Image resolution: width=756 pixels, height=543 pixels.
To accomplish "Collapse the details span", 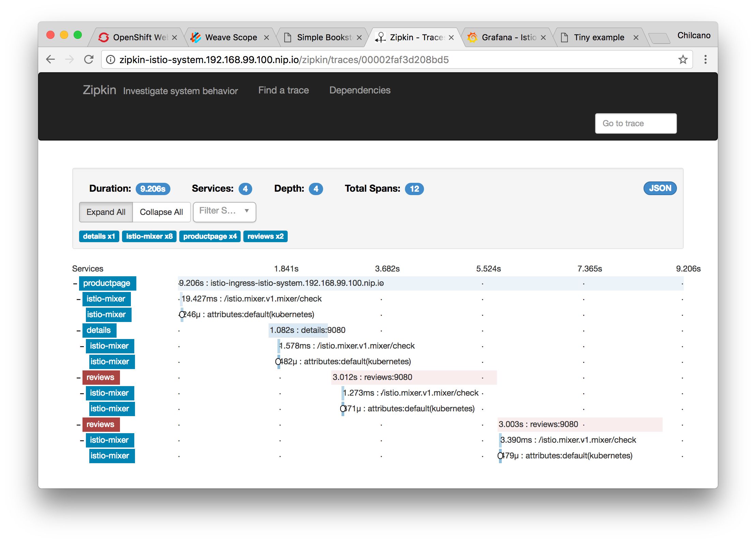I will [x=79, y=331].
